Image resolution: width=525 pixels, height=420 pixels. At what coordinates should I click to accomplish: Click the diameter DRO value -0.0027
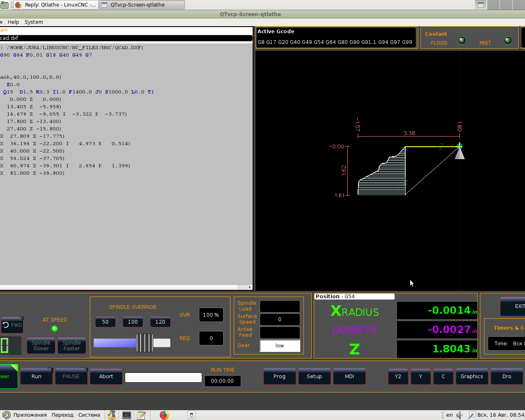coord(437,330)
